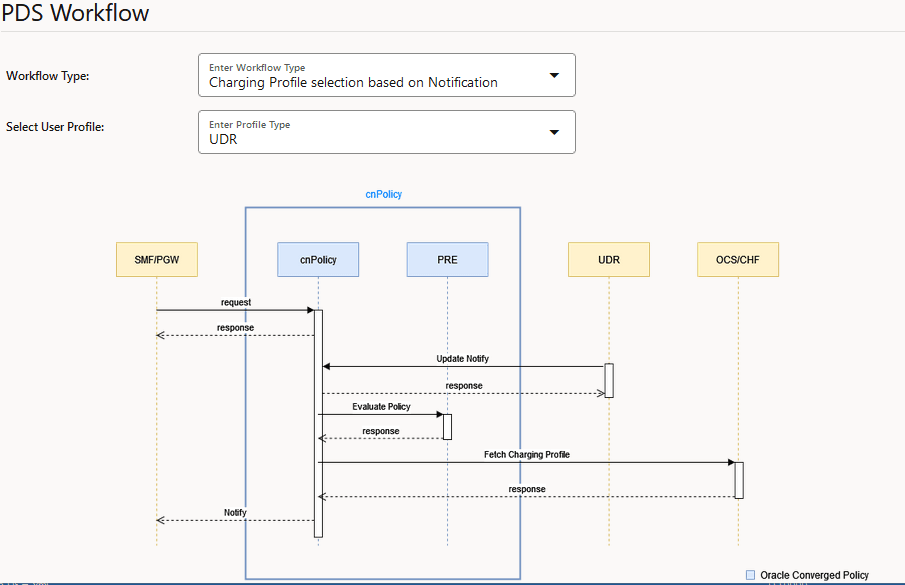Click the OCS/CHF participant box
This screenshot has width=905, height=585.
tap(737, 259)
